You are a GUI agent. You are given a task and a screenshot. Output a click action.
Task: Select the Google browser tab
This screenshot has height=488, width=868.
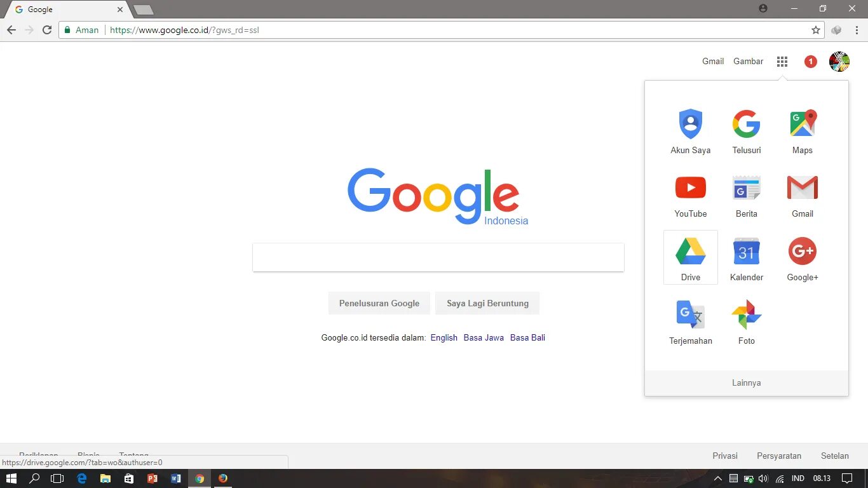point(67,10)
